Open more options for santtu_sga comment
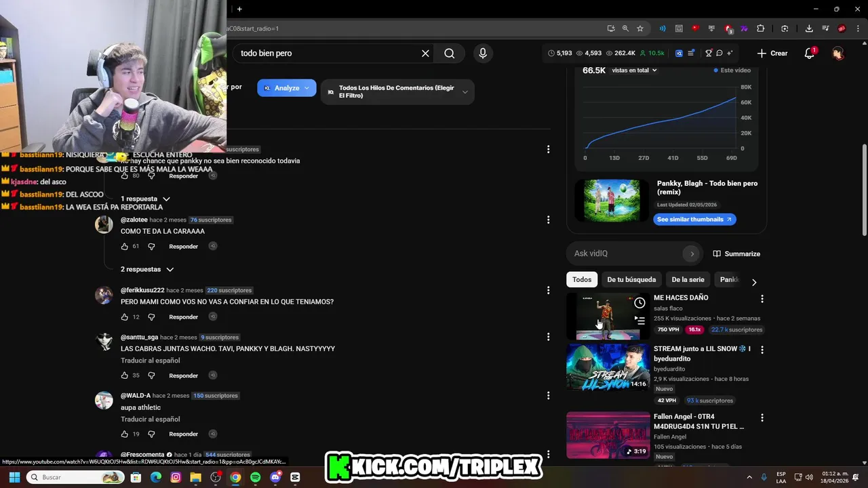Viewport: 868px width, 488px height. pyautogui.click(x=548, y=337)
